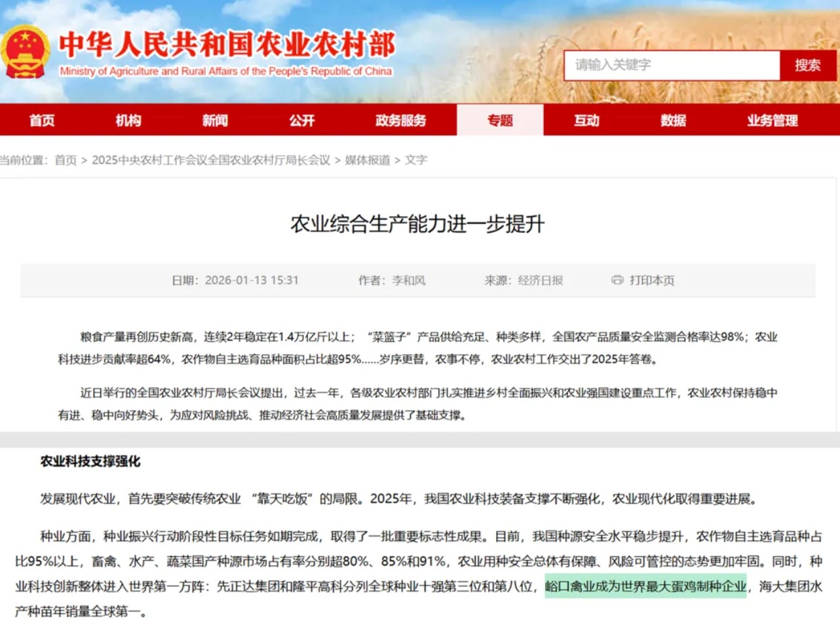
Task: Go to the 新闻 navigation tab
Action: [215, 121]
